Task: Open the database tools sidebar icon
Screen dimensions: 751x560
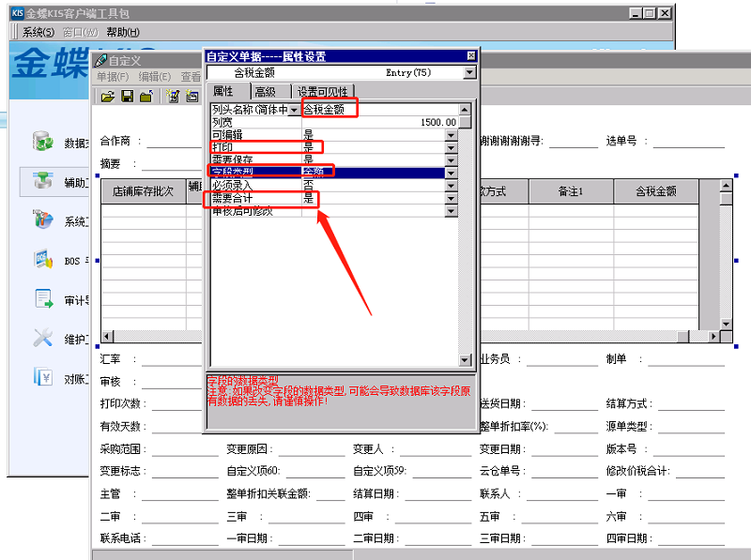Action: point(43,143)
